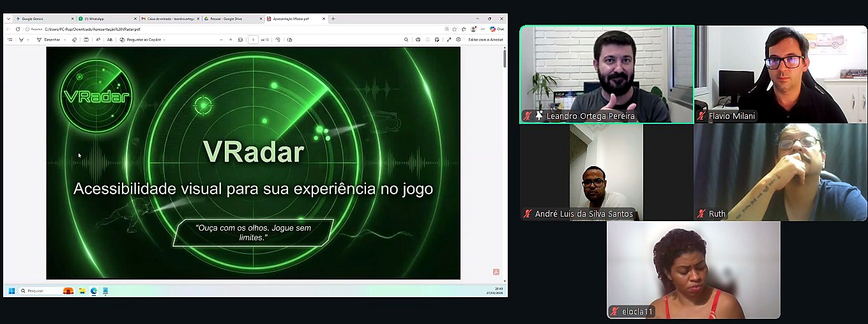Zoom out the PDF view

pyautogui.click(x=221, y=40)
